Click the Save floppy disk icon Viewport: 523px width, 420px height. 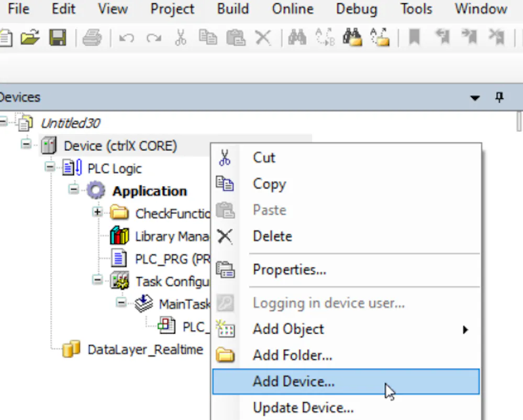click(x=57, y=37)
